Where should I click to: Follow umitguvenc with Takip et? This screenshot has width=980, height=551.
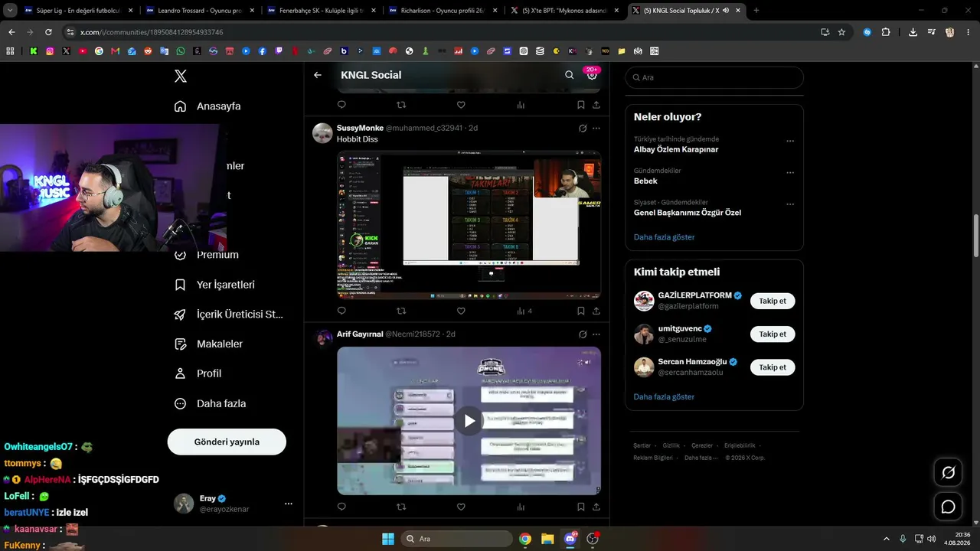pos(773,334)
